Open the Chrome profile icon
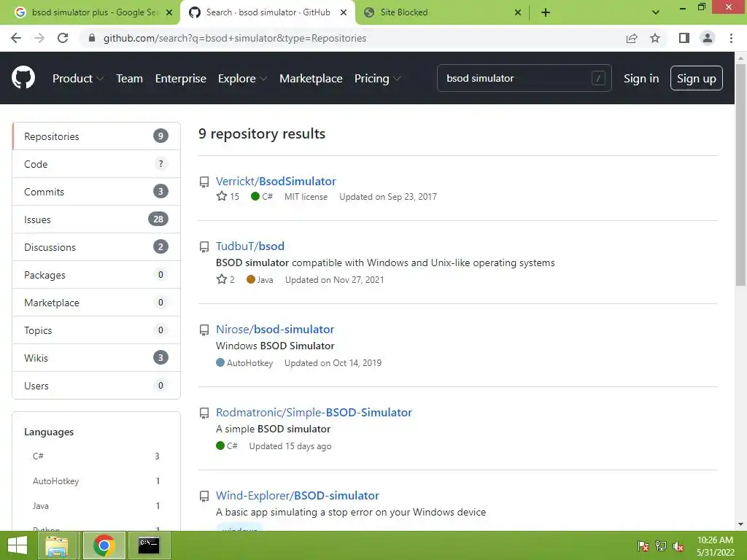The height and width of the screenshot is (560, 747). tap(708, 38)
